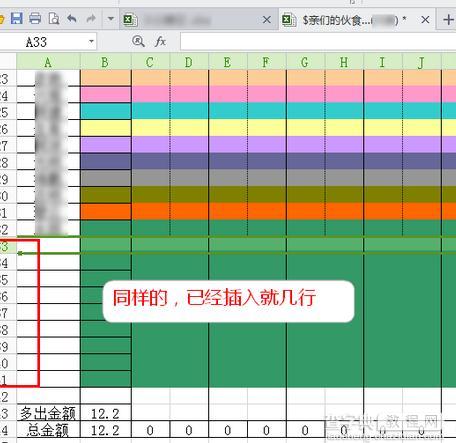The width and height of the screenshot is (456, 443).
Task: Select column G header
Action: 305,62
